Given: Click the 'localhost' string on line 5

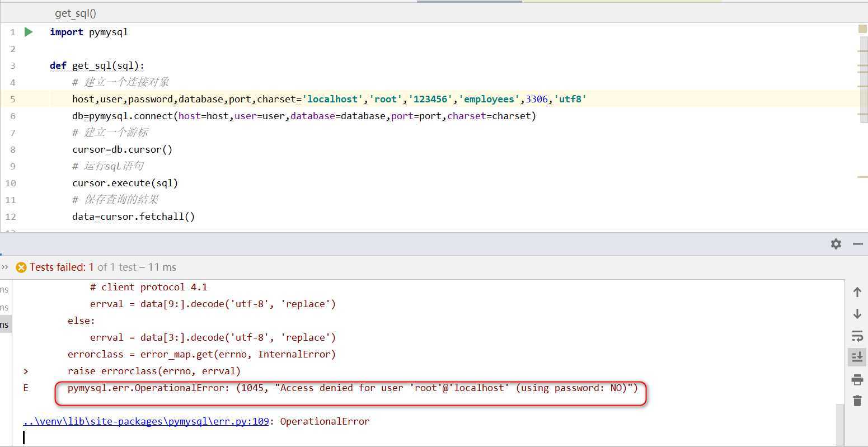Looking at the screenshot, I should pos(332,99).
